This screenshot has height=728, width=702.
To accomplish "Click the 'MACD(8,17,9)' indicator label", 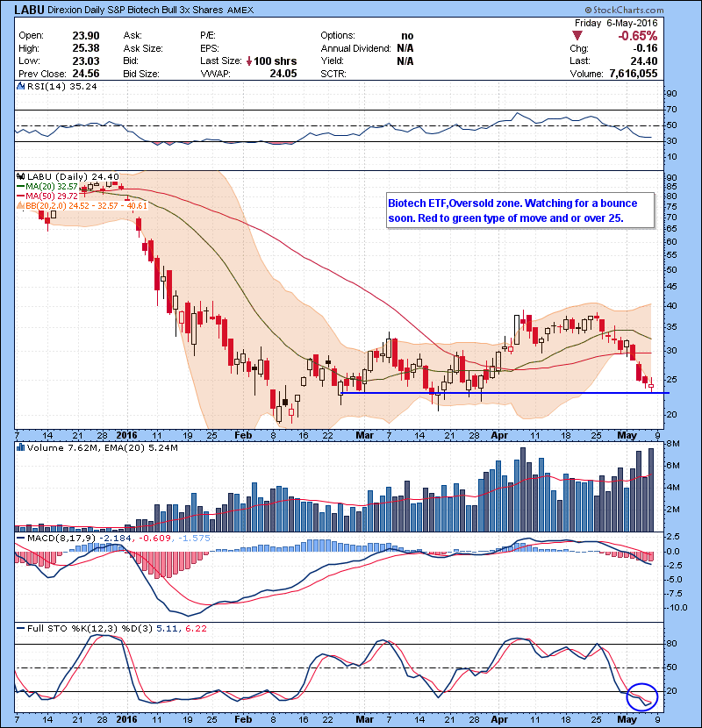I will point(61,539).
